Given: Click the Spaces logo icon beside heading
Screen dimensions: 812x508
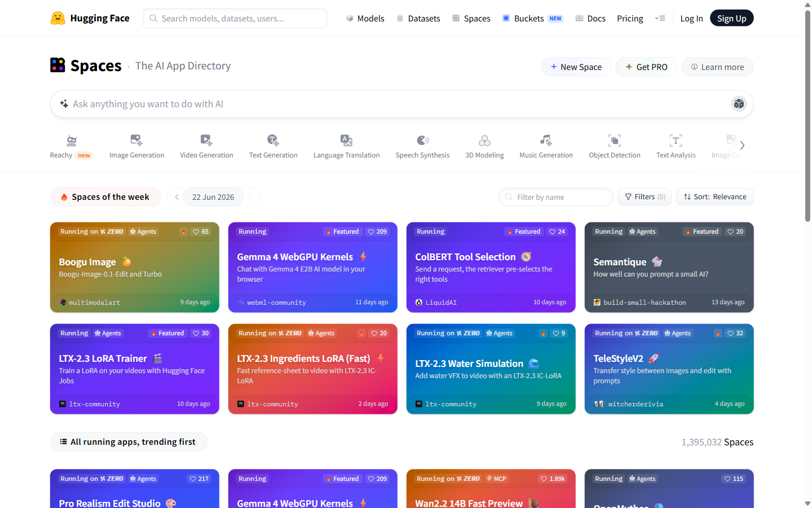Looking at the screenshot, I should click(x=58, y=65).
